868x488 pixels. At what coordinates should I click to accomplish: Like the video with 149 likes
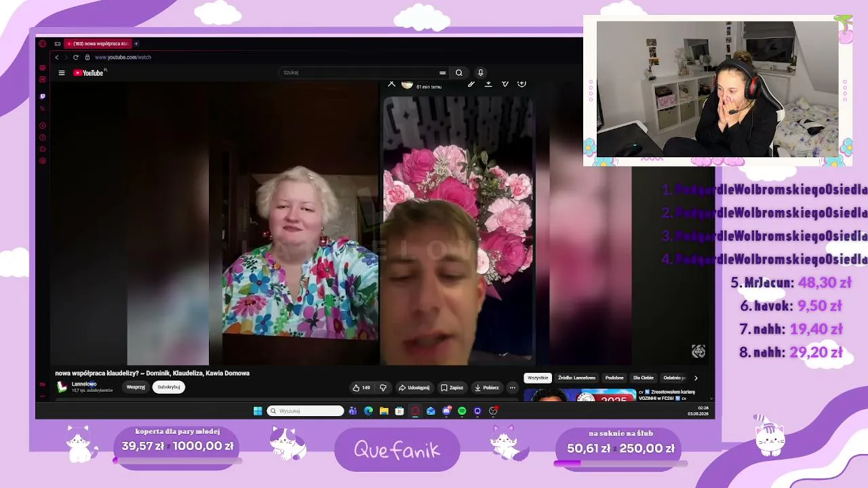361,388
